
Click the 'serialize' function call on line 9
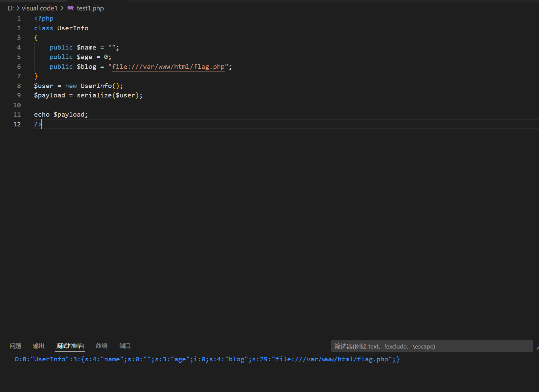(94, 95)
